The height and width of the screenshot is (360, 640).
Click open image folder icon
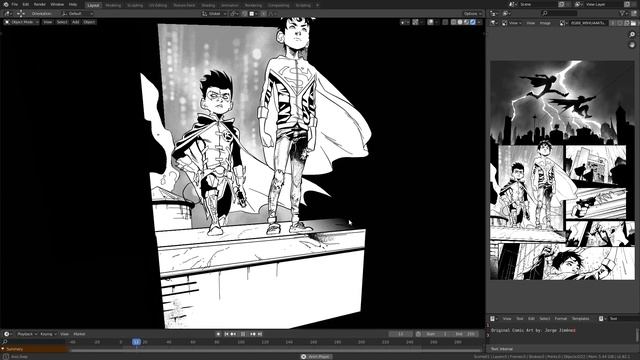click(x=633, y=23)
